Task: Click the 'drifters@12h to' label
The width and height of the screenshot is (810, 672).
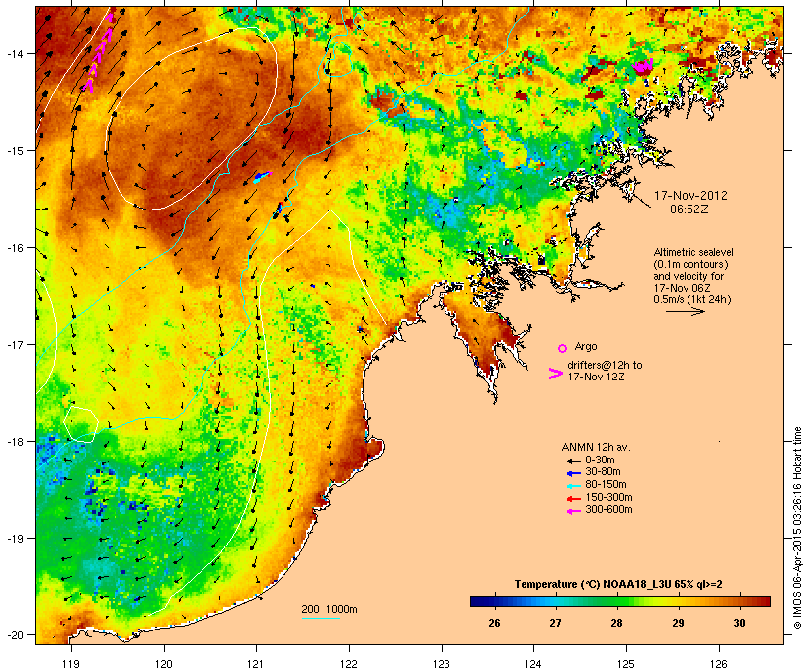Action: click(605, 365)
